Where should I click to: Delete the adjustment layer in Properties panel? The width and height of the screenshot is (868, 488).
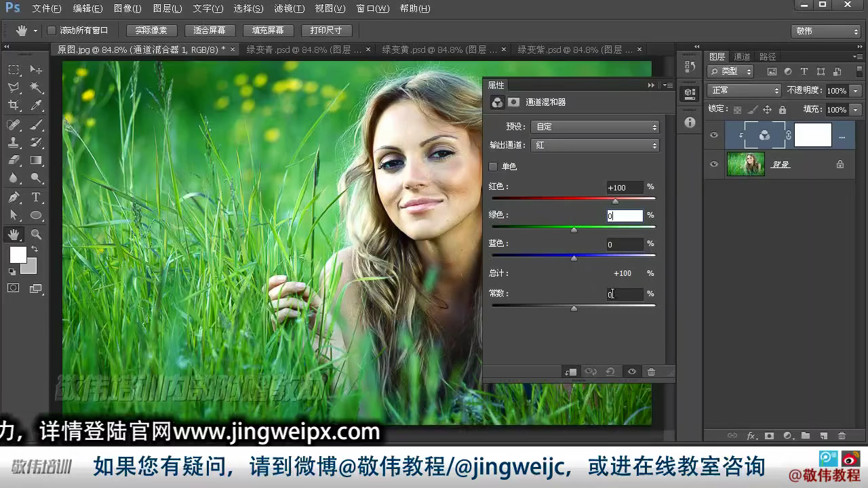click(651, 372)
